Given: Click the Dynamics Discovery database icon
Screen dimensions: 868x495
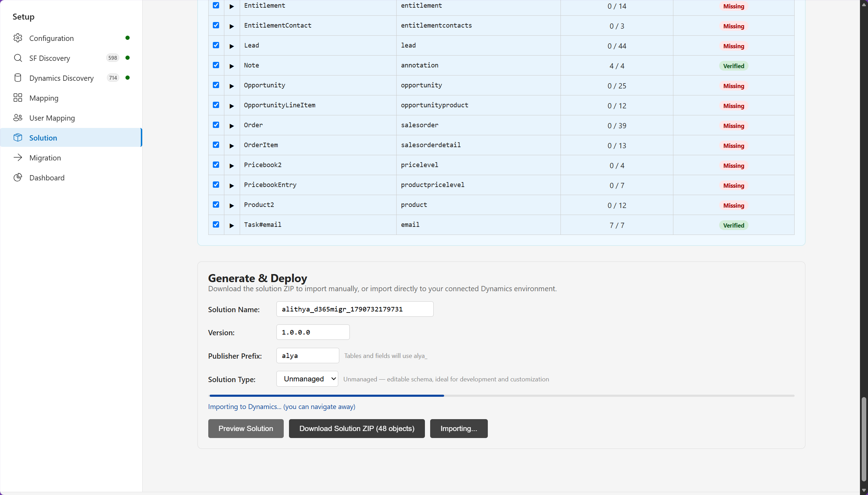Looking at the screenshot, I should coord(18,78).
